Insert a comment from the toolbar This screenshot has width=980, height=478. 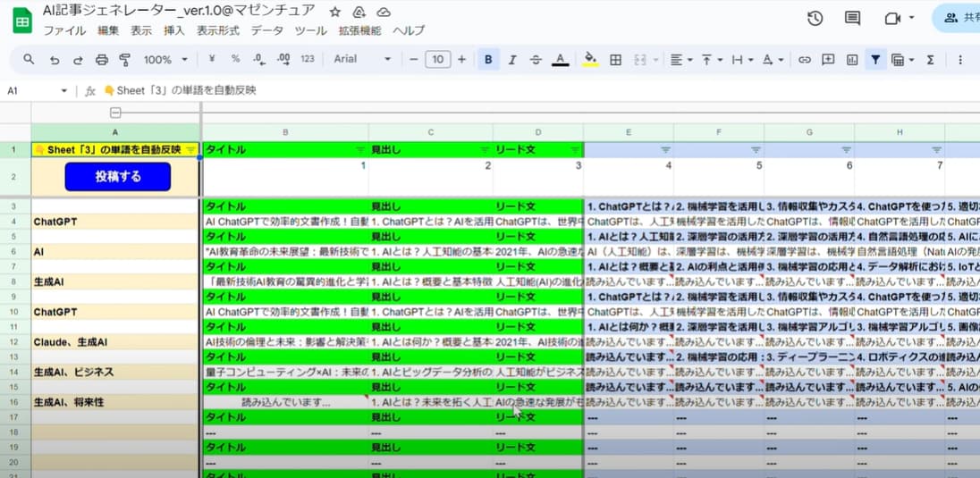828,59
